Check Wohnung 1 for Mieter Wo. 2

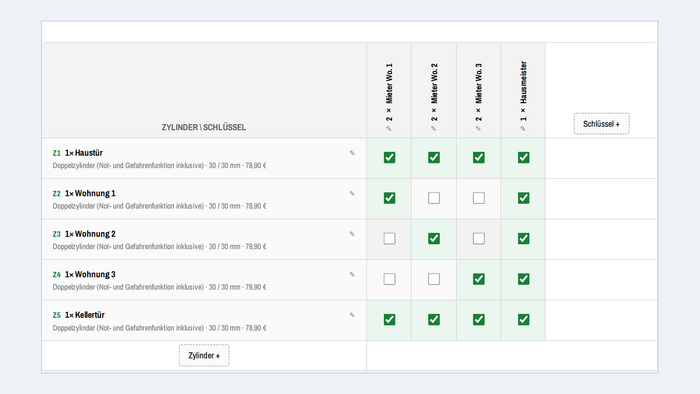434,198
